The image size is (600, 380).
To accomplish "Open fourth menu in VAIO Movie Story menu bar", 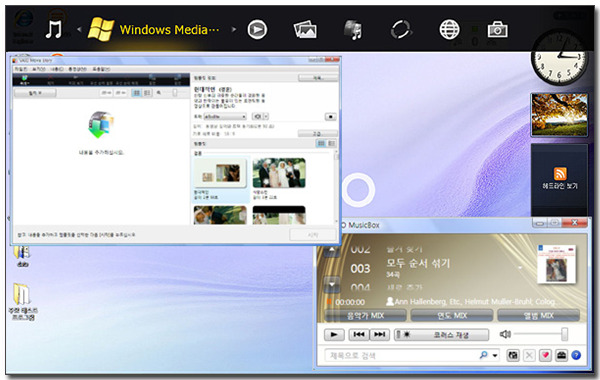I will [x=77, y=69].
